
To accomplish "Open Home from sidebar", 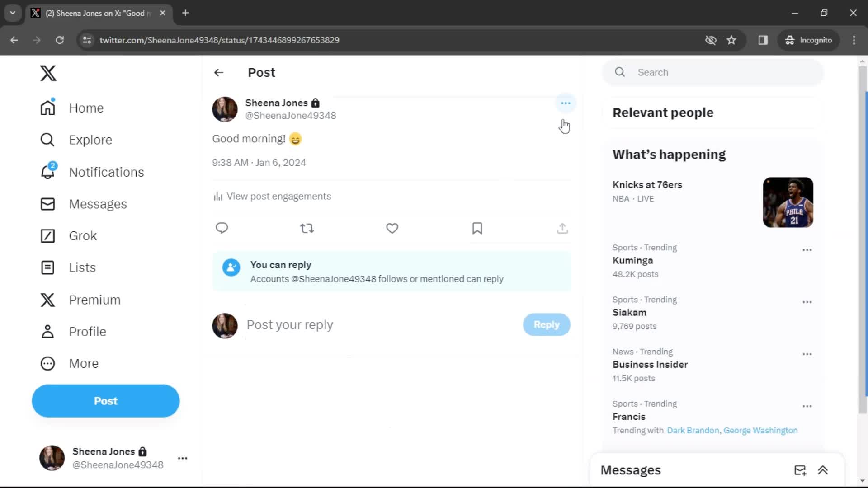I will pyautogui.click(x=72, y=108).
